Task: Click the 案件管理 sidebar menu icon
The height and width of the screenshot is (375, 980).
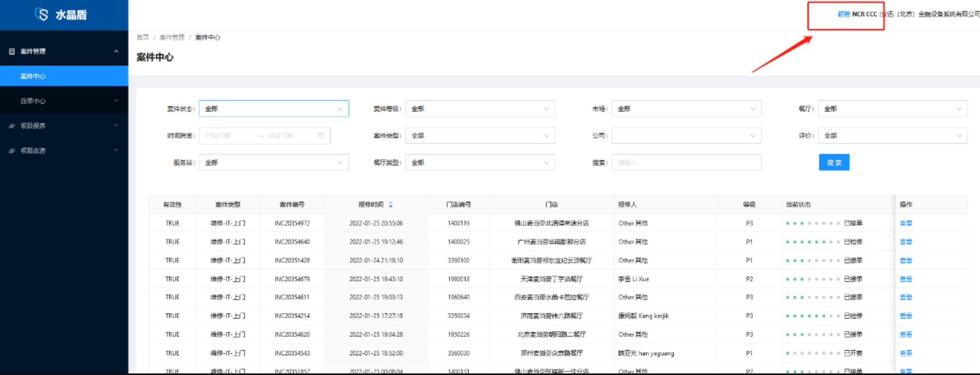Action: tap(12, 52)
